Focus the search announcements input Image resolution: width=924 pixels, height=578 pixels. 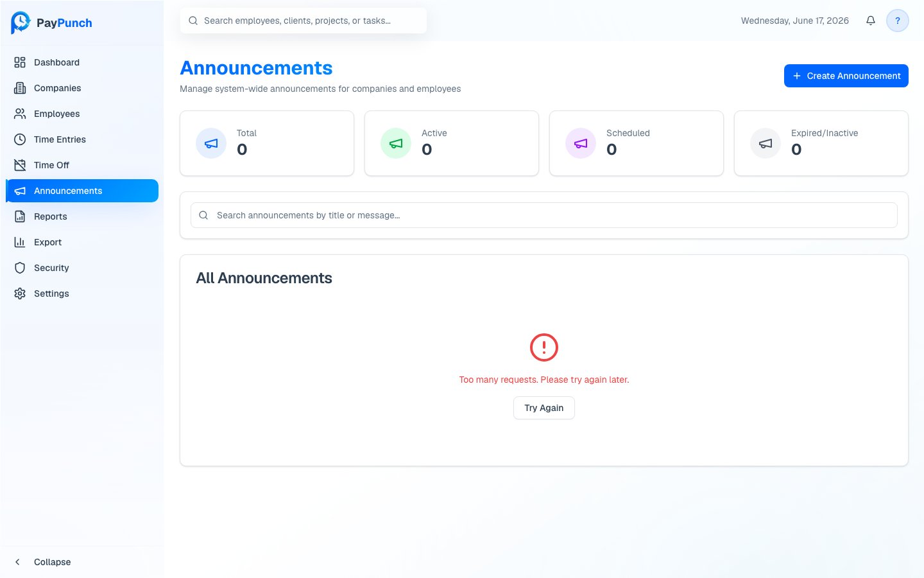click(544, 215)
